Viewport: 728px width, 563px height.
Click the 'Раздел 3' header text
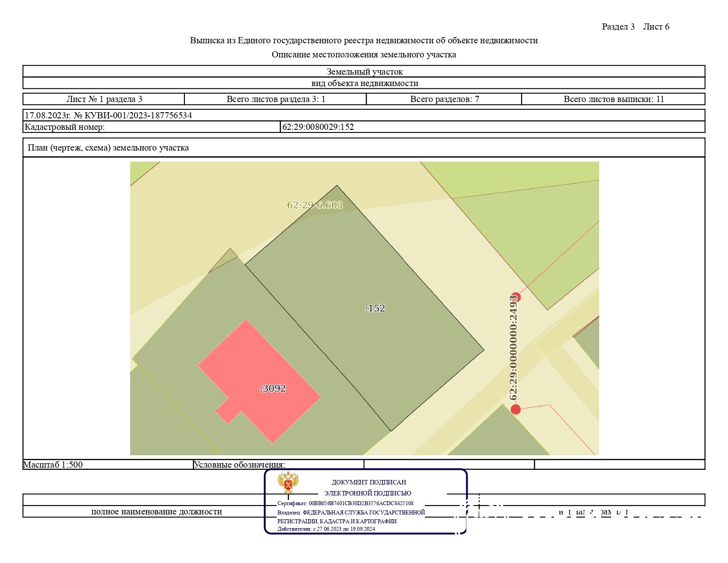(x=618, y=26)
